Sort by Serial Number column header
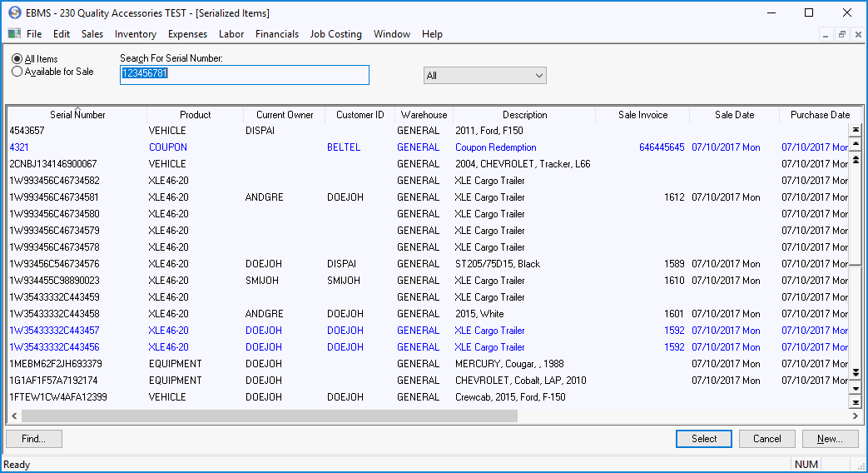Viewport: 868px width, 473px height. [x=77, y=115]
